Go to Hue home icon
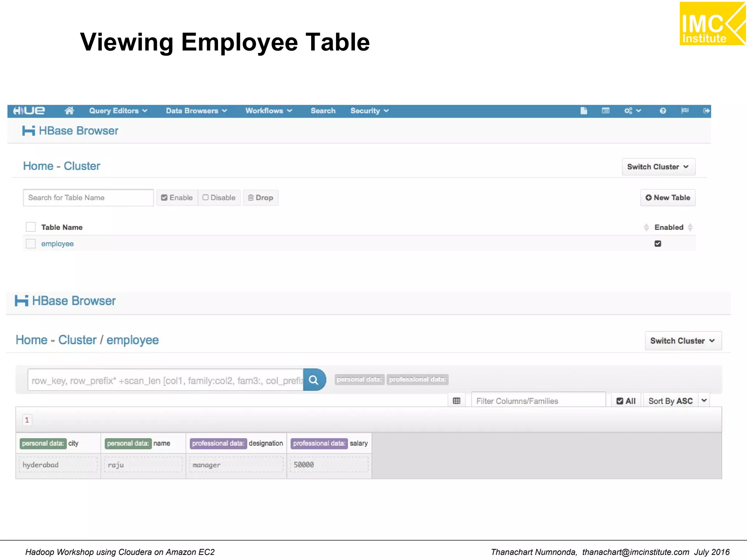This screenshot has width=747, height=560. (x=69, y=111)
